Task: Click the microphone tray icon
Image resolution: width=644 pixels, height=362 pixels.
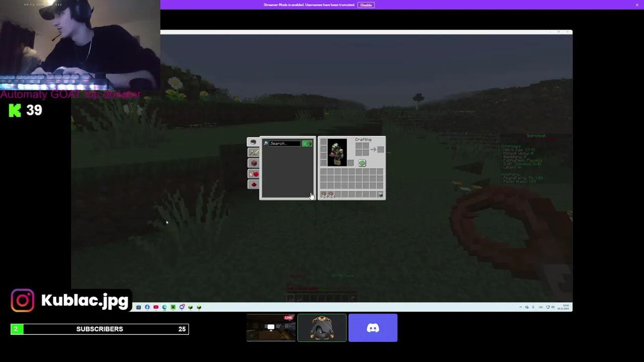Action: click(x=533, y=307)
